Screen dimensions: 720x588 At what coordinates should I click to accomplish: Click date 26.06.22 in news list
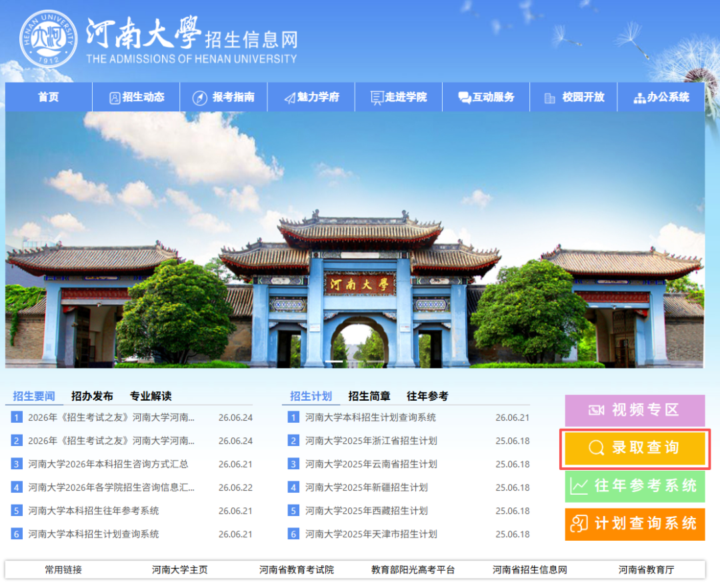click(235, 487)
